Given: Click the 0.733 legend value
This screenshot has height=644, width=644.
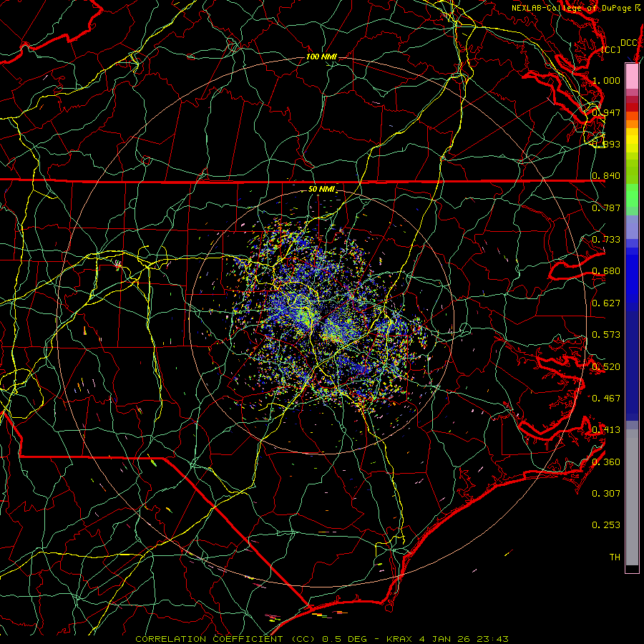Looking at the screenshot, I should (606, 240).
